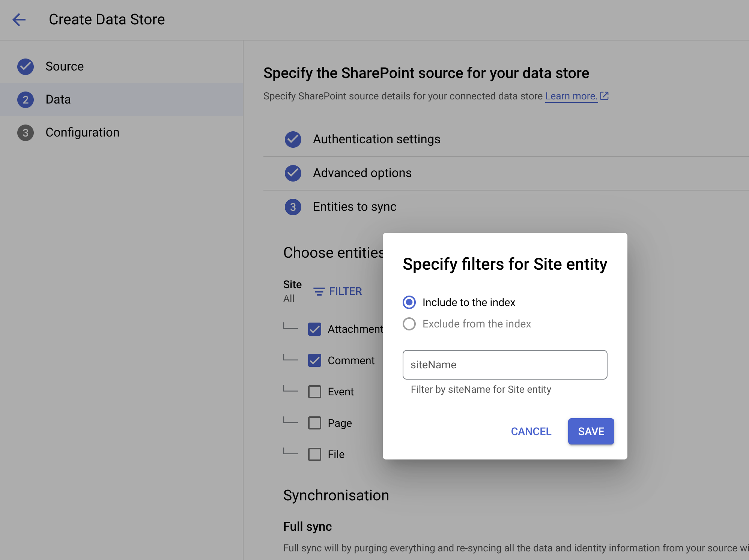Click the siteName input field
This screenshot has width=749, height=560.
[504, 365]
